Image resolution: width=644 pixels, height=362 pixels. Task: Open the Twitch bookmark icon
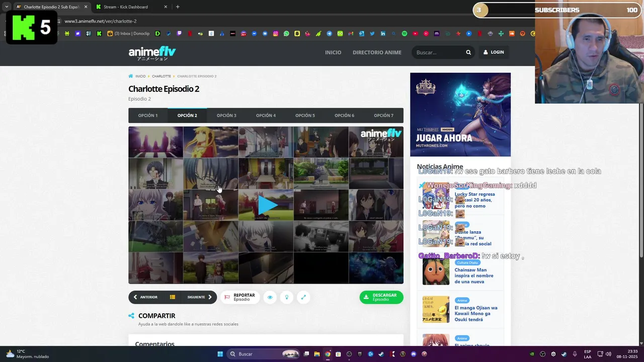179,34
